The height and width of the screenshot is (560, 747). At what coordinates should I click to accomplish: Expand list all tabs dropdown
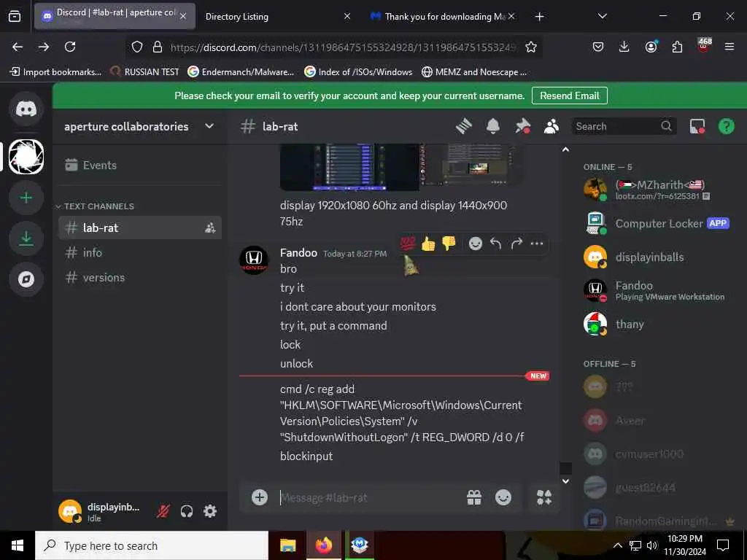click(602, 17)
